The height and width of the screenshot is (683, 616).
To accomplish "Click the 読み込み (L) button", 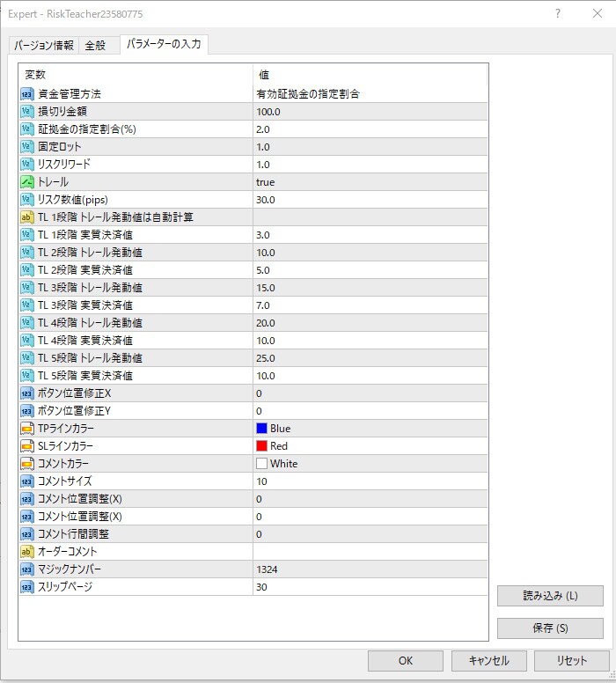I will pos(550,596).
